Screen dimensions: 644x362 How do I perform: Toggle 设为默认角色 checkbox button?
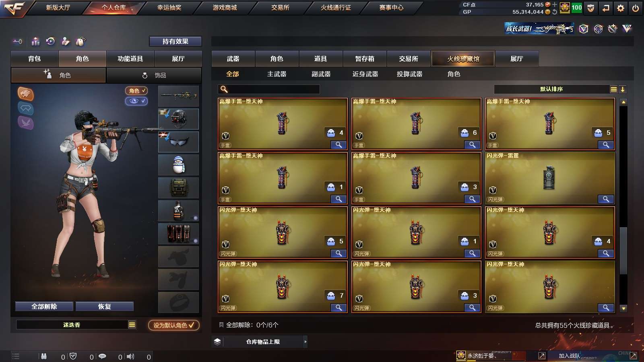(173, 325)
